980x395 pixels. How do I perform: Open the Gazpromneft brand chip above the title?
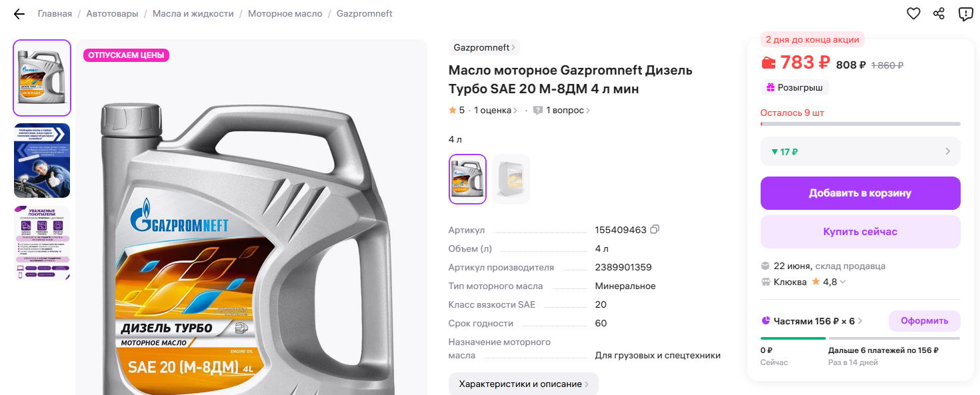point(484,48)
